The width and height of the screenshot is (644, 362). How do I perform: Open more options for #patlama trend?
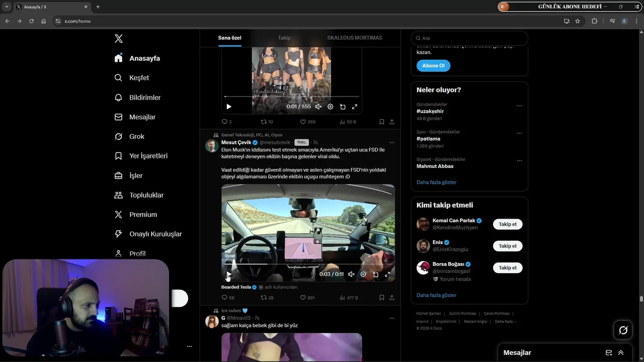click(519, 133)
